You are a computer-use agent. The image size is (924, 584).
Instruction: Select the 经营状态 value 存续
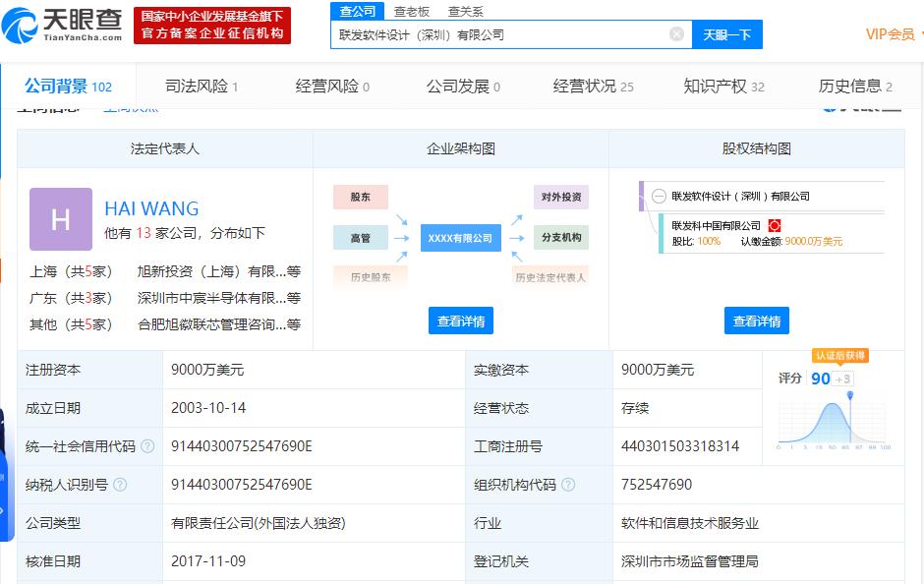(635, 408)
